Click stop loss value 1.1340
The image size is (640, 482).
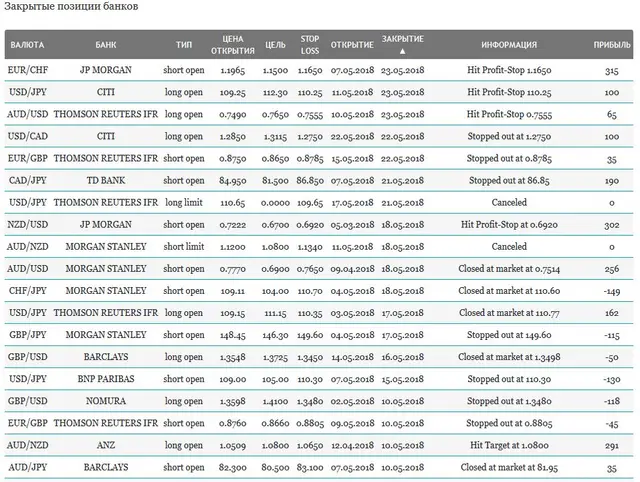[310, 247]
